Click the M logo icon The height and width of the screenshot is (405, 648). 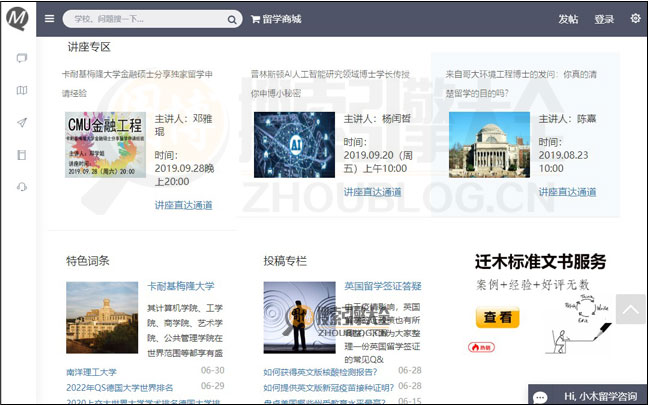(x=17, y=19)
